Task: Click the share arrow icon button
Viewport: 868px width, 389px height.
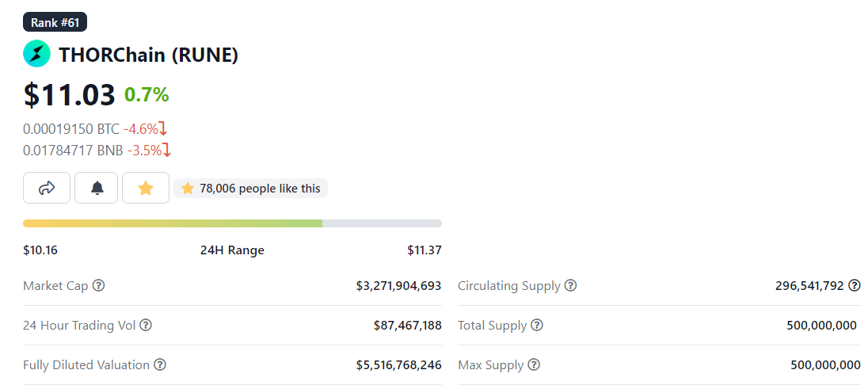Action: (47, 188)
